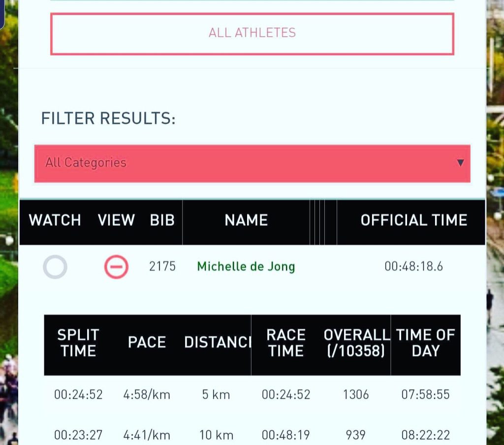Sort by OFFICIAL TIME column header
This screenshot has width=504, height=445.
413,220
